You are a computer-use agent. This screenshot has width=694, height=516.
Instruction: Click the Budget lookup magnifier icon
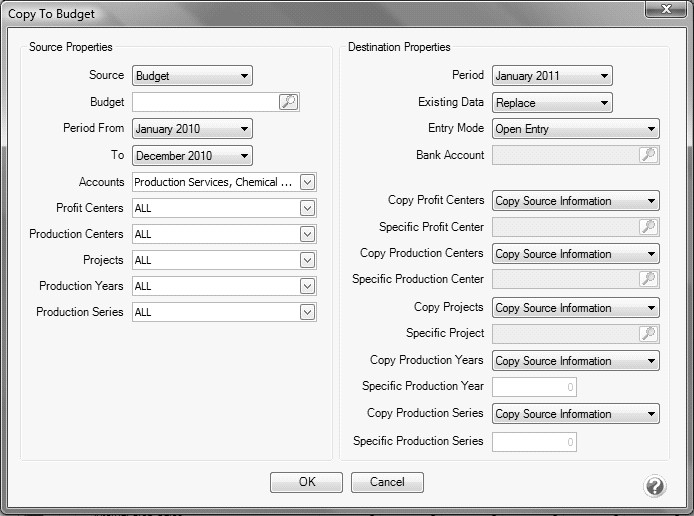[288, 102]
